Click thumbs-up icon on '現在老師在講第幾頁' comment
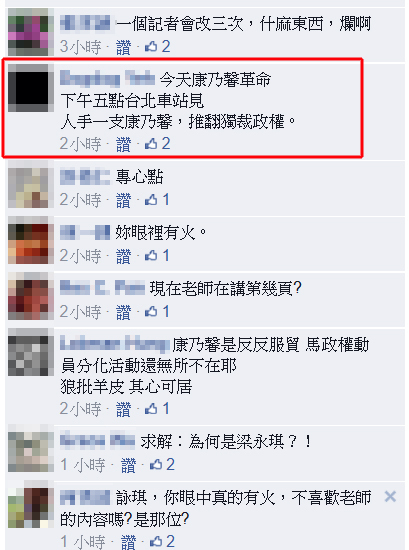The height and width of the screenshot is (550, 409). pyautogui.click(x=151, y=311)
